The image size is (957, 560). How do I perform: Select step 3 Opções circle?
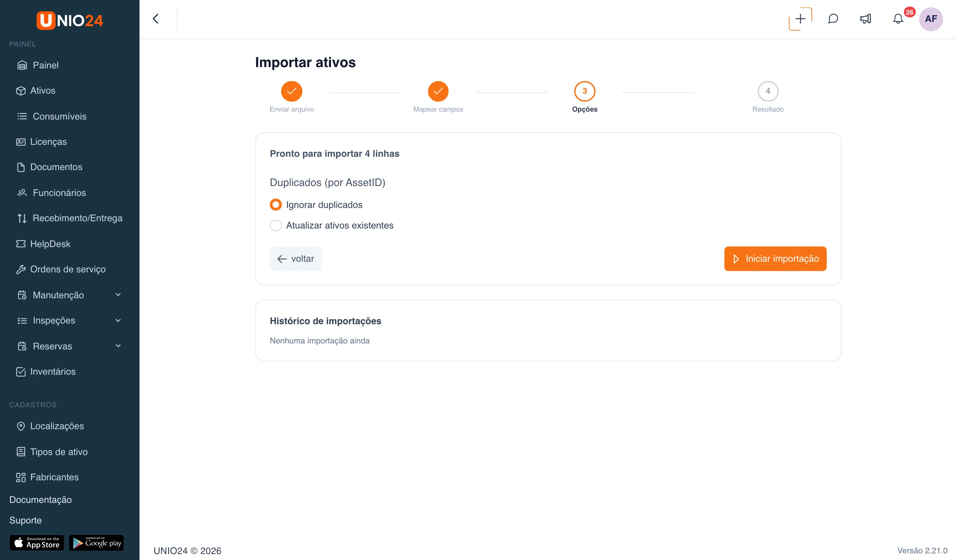pyautogui.click(x=585, y=91)
